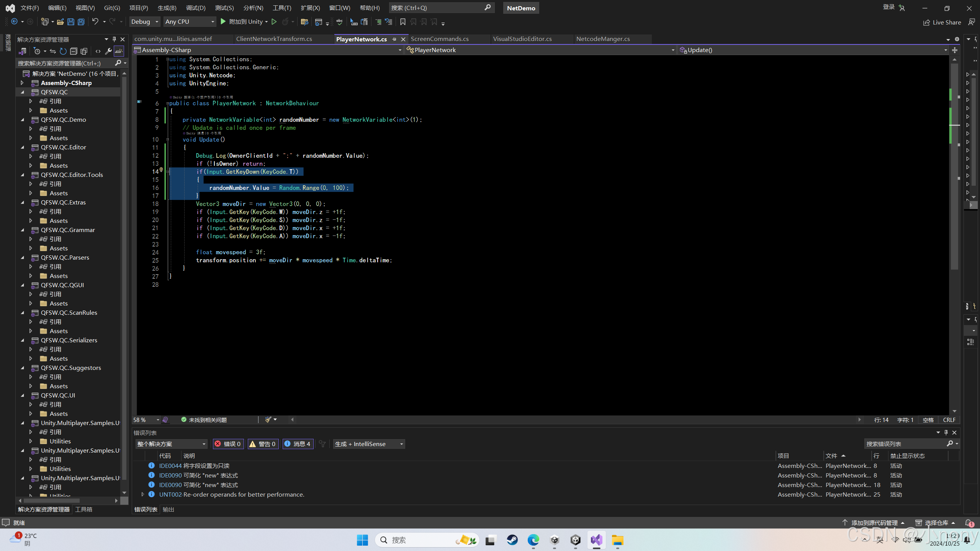Sync Solution Explorer with active document

(53, 51)
